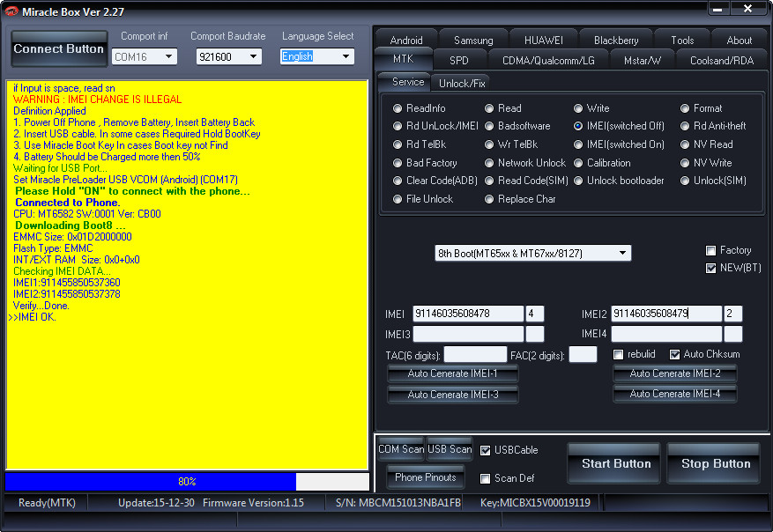773x532 pixels.
Task: Switch to the Samsung tab
Action: (473, 41)
